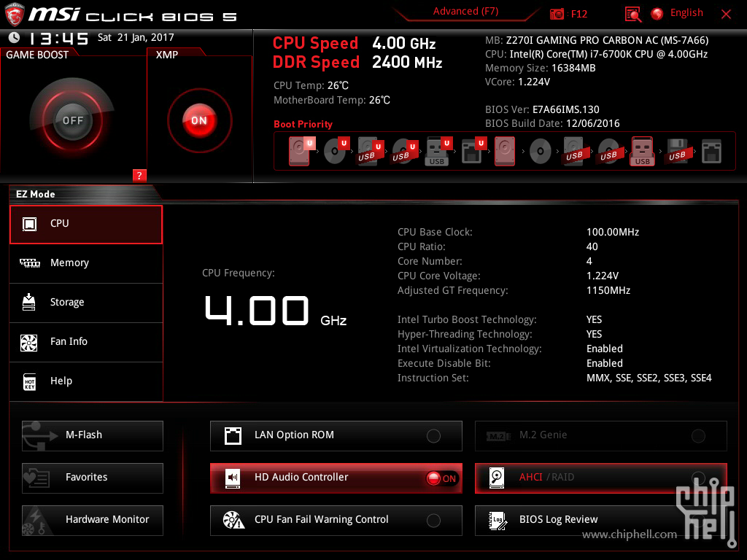747x560 pixels.
Task: Select the first UEFI hard disk boot device
Action: [301, 151]
